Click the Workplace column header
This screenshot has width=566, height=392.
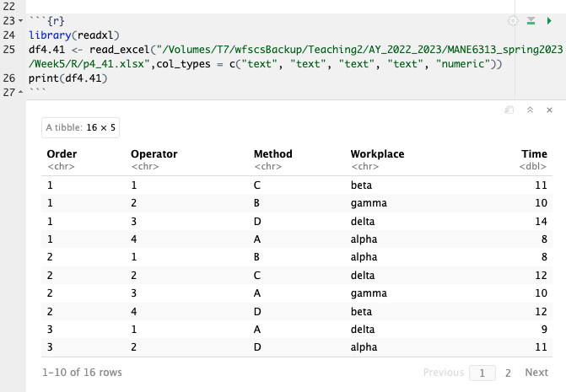click(x=377, y=154)
